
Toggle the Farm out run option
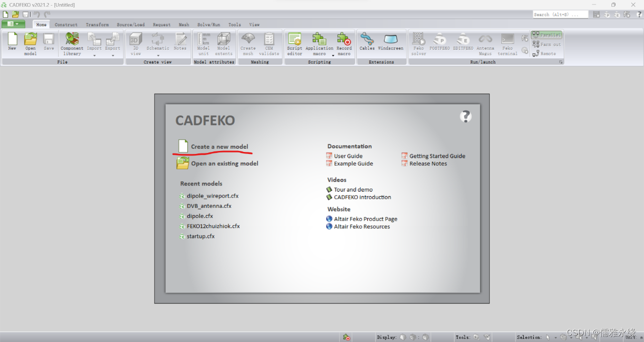click(546, 44)
